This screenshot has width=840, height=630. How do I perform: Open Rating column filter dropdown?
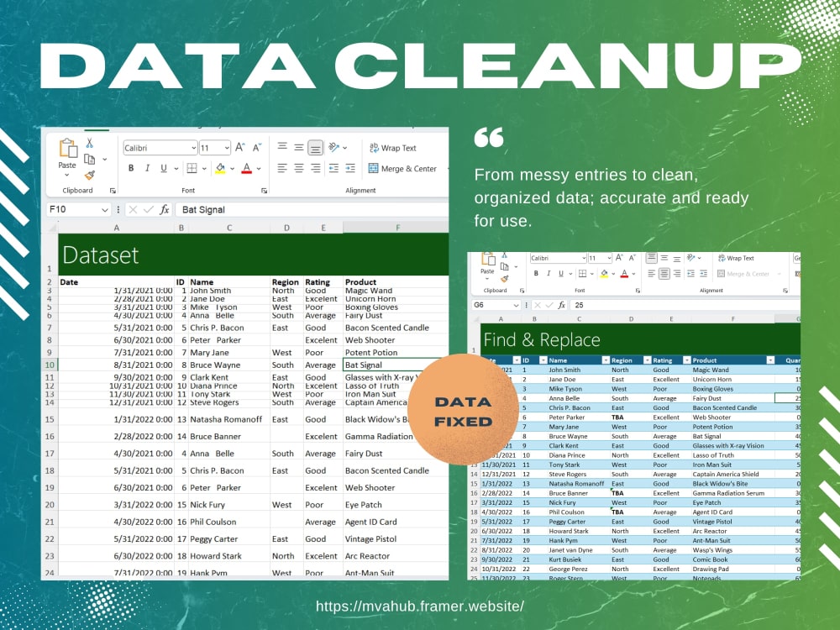[x=687, y=360]
